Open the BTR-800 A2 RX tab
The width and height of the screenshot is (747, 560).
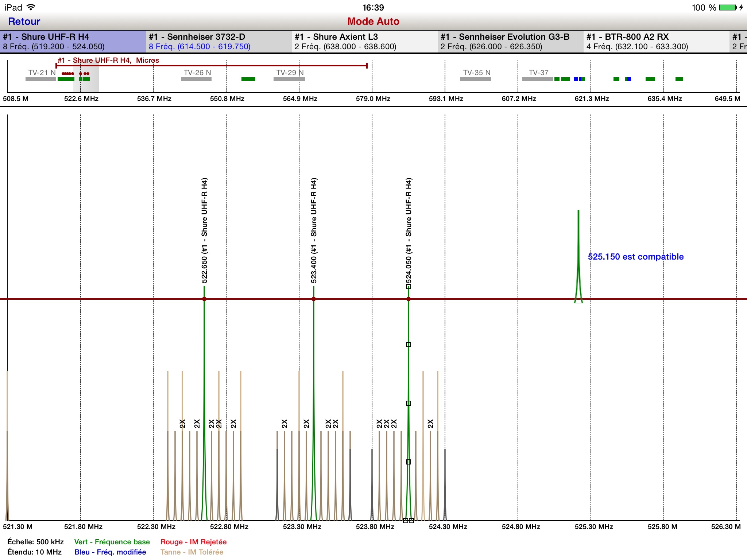coord(657,42)
